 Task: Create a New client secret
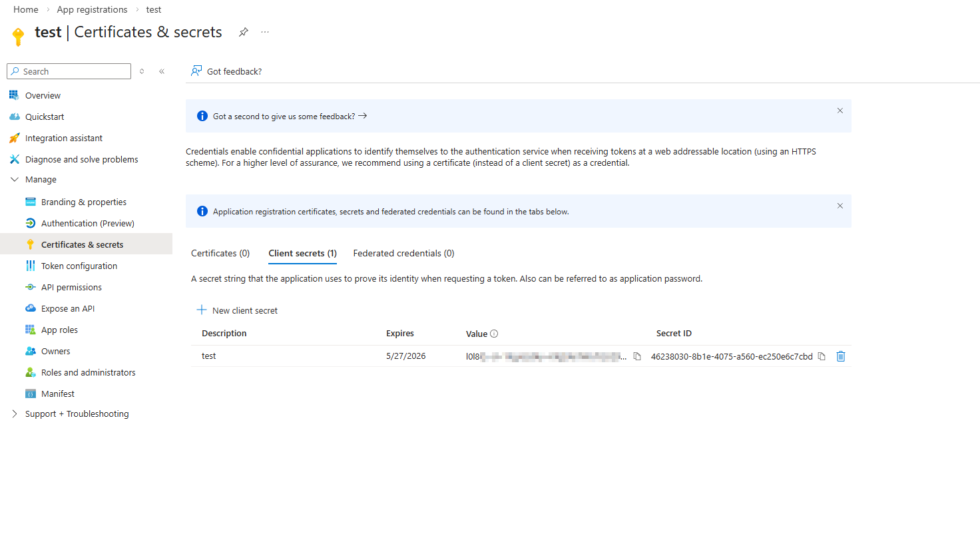[x=236, y=310]
